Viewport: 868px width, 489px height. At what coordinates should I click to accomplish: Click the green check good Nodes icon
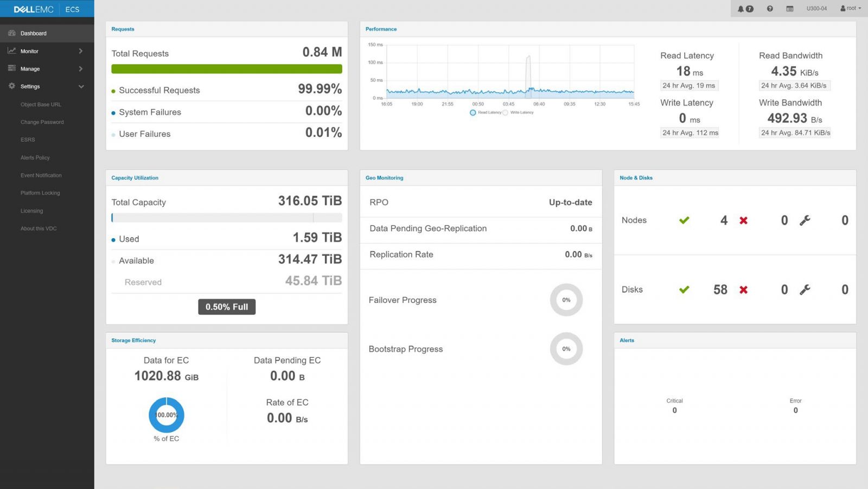click(684, 220)
